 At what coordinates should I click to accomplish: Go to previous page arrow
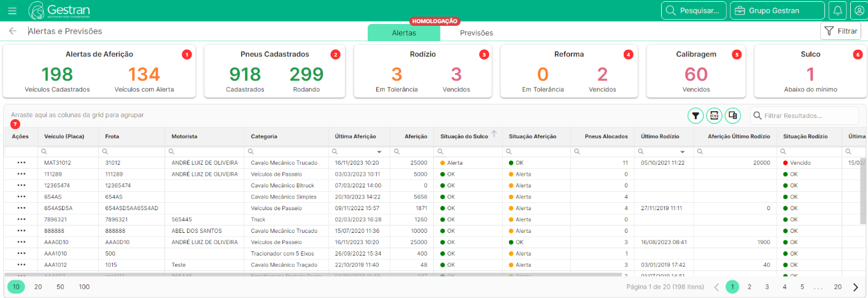pos(716,287)
